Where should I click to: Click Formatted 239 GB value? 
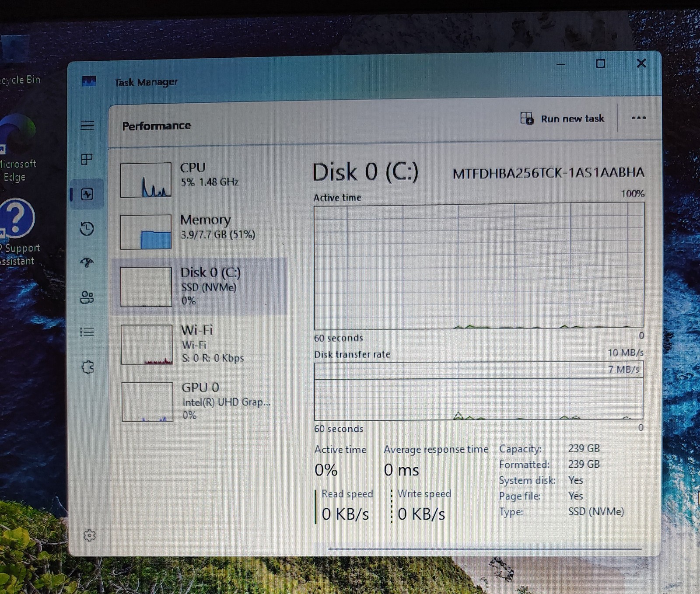pos(584,464)
